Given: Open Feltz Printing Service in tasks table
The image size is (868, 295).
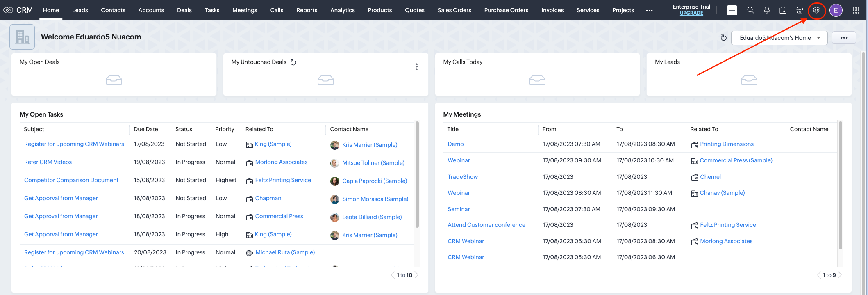Looking at the screenshot, I should tap(283, 180).
